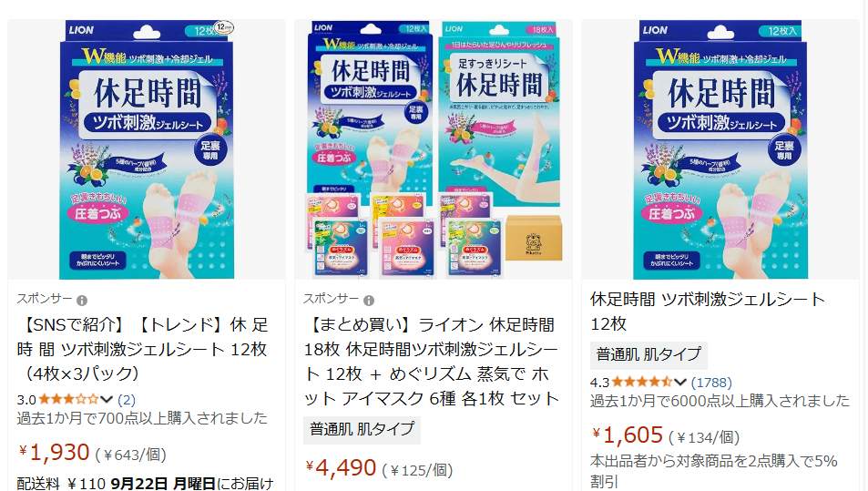
Task: Open third 休足時間 12枚入 product image
Action: point(720,149)
